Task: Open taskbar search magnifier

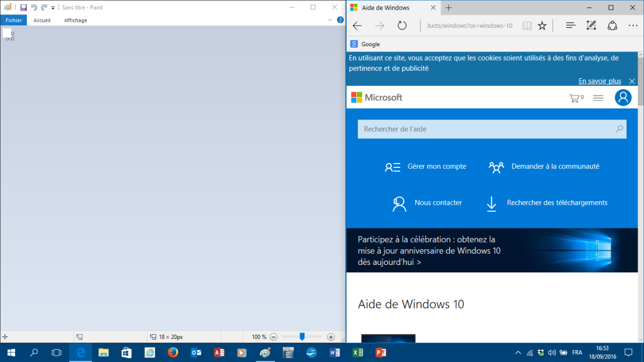Action: pyautogui.click(x=34, y=353)
